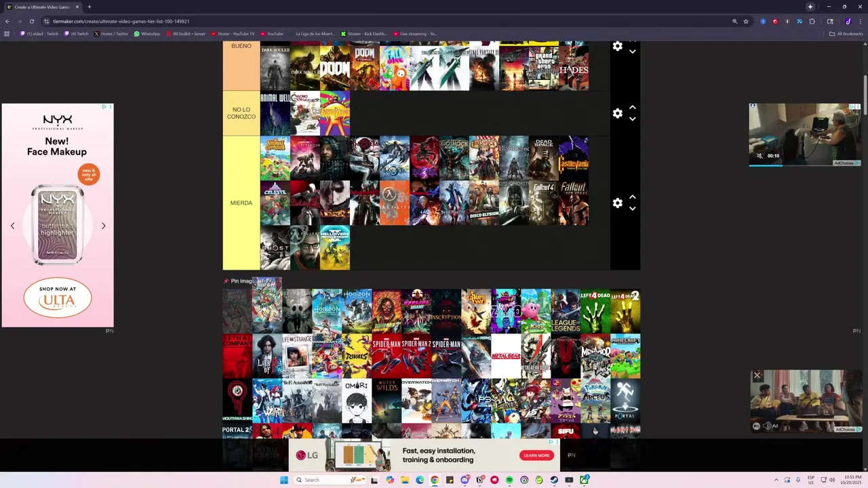Move the MIERDA tier row down
The width and height of the screenshot is (868, 488).
[632, 209]
